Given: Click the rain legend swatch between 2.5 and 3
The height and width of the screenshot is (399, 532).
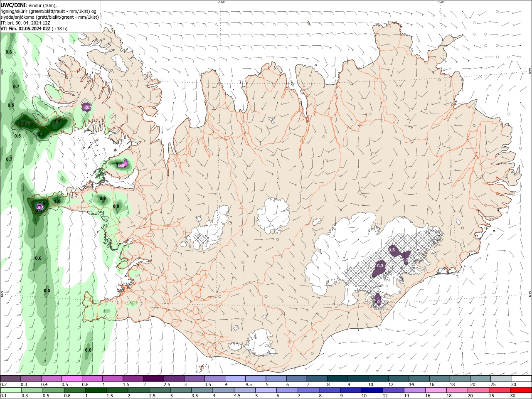Looking at the screenshot, I should point(160,390).
